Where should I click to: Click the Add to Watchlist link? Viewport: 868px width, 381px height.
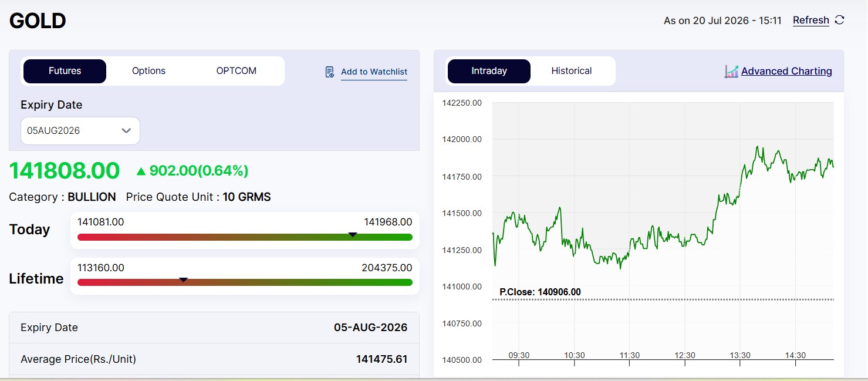click(374, 72)
